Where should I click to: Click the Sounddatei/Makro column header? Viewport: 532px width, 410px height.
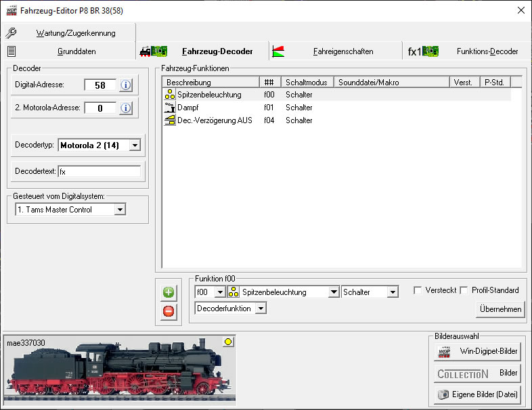coord(392,83)
